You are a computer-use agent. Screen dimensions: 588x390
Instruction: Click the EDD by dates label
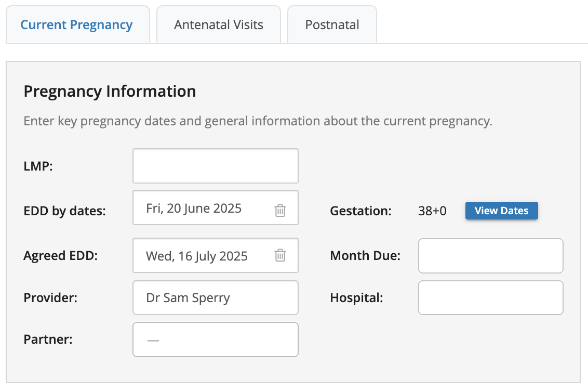point(64,211)
